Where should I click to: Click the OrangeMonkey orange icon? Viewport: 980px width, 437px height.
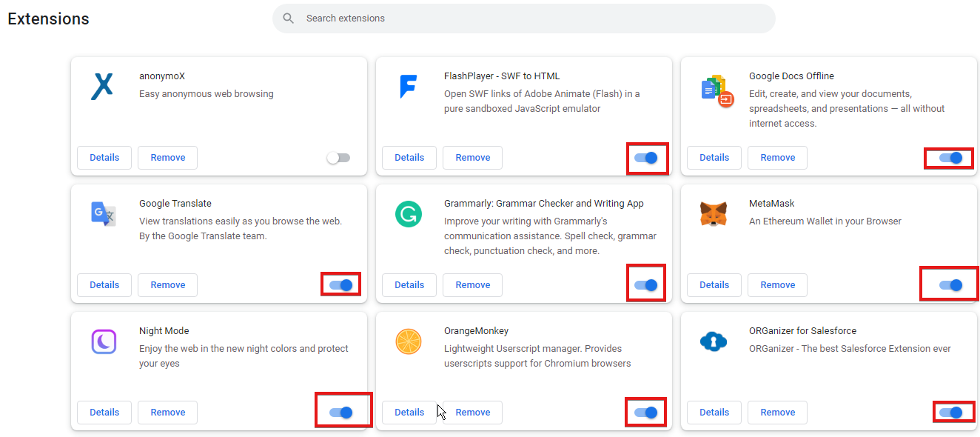tap(409, 341)
